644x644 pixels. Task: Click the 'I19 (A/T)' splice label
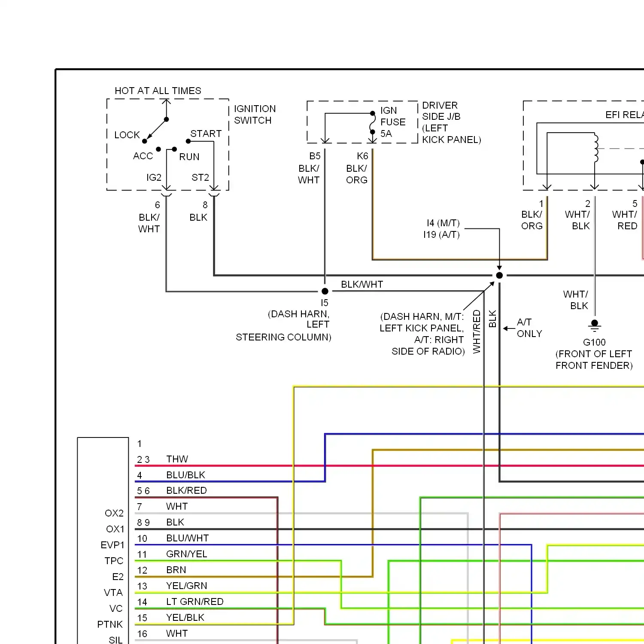pyautogui.click(x=441, y=234)
